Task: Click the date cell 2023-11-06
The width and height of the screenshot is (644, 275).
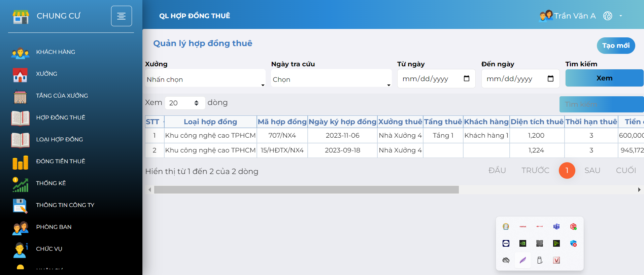Action: pos(342,136)
